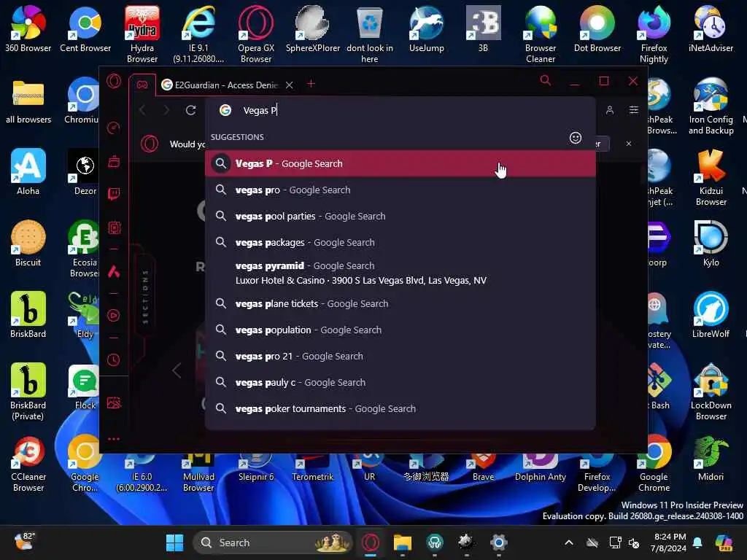The height and width of the screenshot is (560, 747).
Task: Select the LibreWolf desktop icon
Action: click(711, 315)
